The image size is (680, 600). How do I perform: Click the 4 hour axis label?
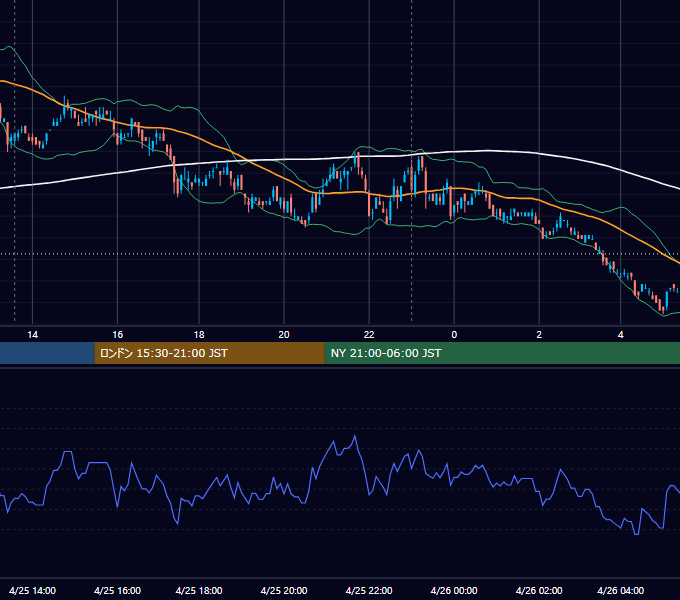click(x=621, y=335)
